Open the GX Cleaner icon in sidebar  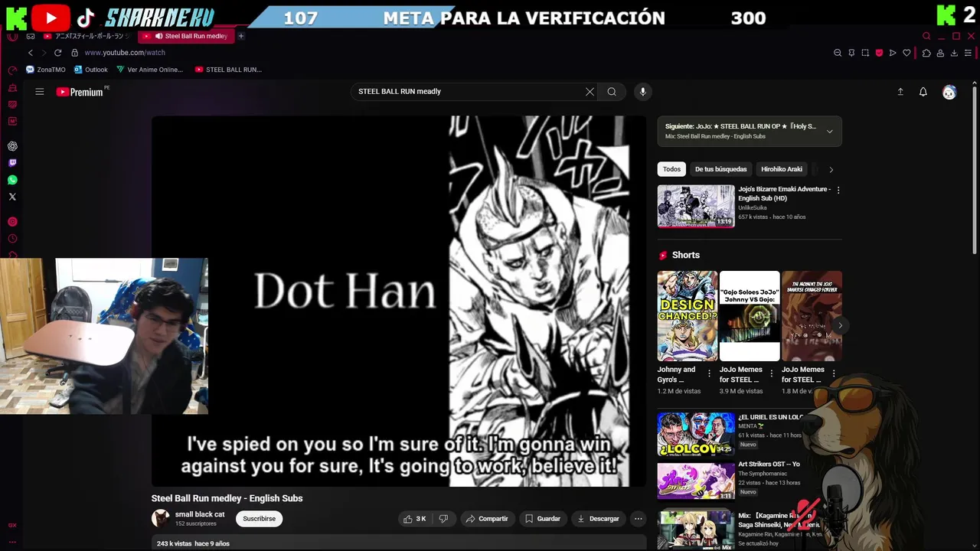(x=12, y=87)
